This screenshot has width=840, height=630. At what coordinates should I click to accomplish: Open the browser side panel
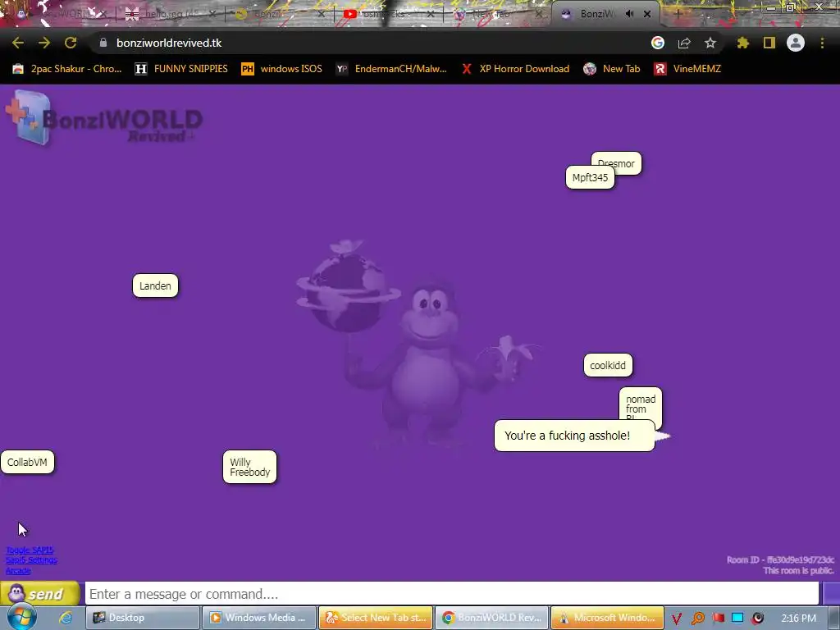point(769,43)
